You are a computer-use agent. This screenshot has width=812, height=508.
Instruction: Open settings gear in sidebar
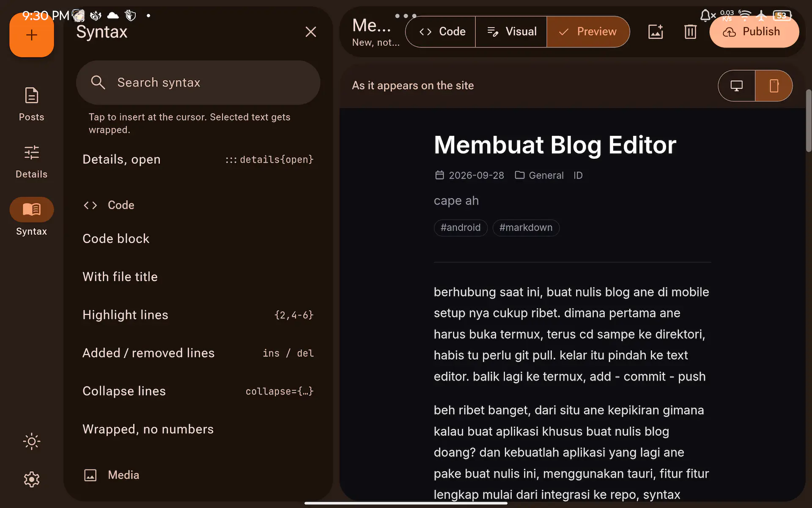(x=32, y=479)
